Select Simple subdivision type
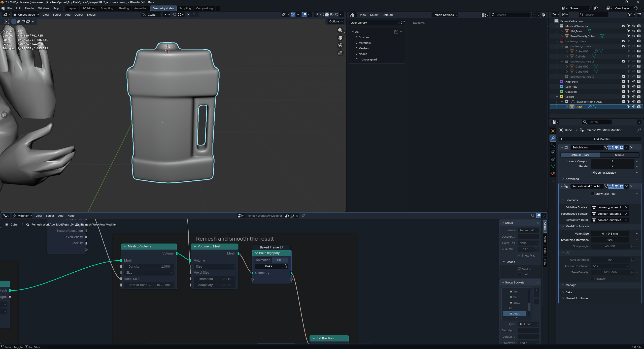This screenshot has height=349, width=644. click(619, 155)
